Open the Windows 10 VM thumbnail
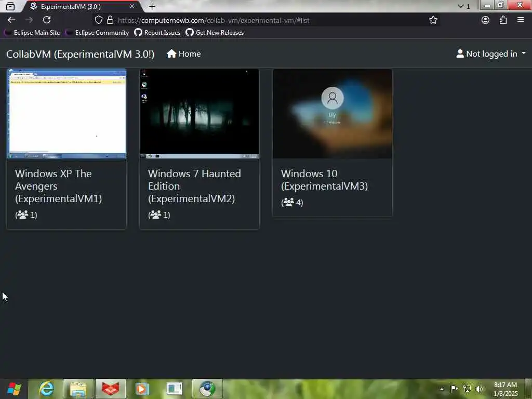 332,114
